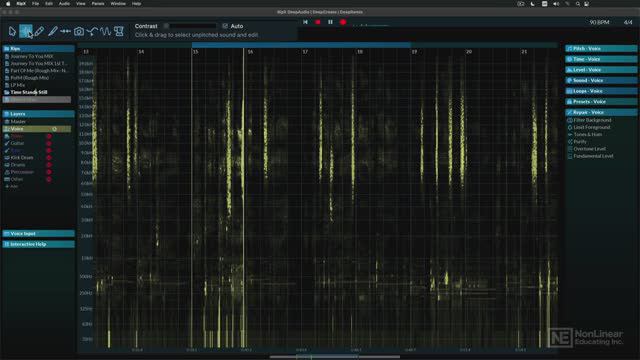Screen dimensions: 640x360
Task: Unmute the Kick Drum layer red toggle
Action: point(49,158)
